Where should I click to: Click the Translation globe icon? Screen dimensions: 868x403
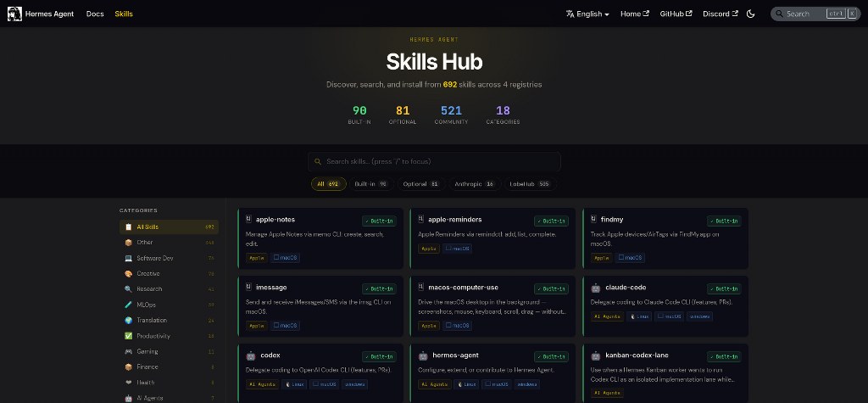click(x=129, y=320)
